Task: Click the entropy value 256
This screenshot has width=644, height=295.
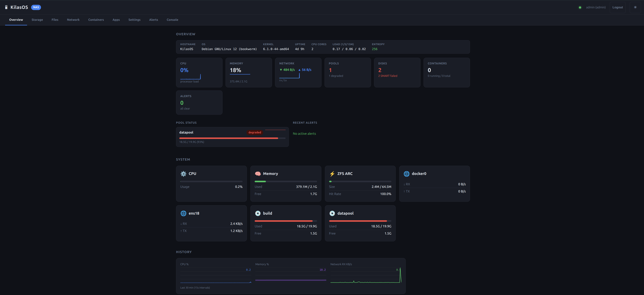Action: coord(375,49)
